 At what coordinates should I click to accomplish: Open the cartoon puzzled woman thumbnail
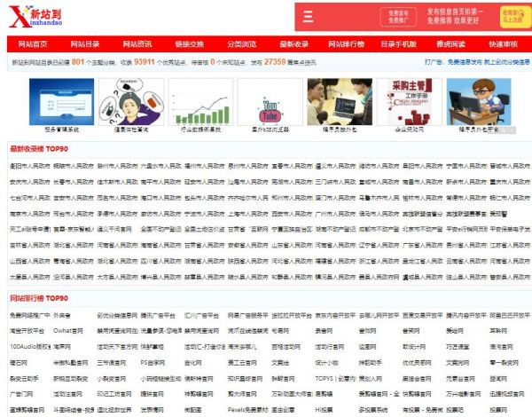(x=131, y=101)
